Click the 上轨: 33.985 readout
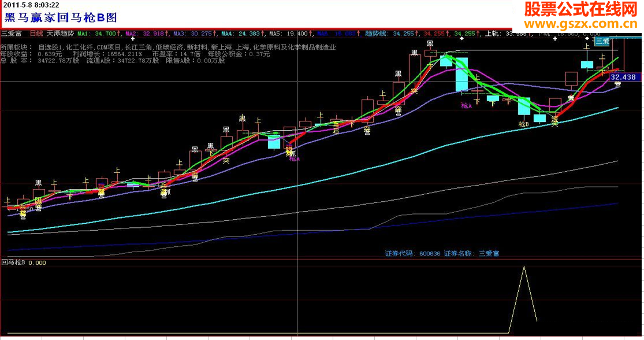The width and height of the screenshot is (644, 340). (x=505, y=34)
